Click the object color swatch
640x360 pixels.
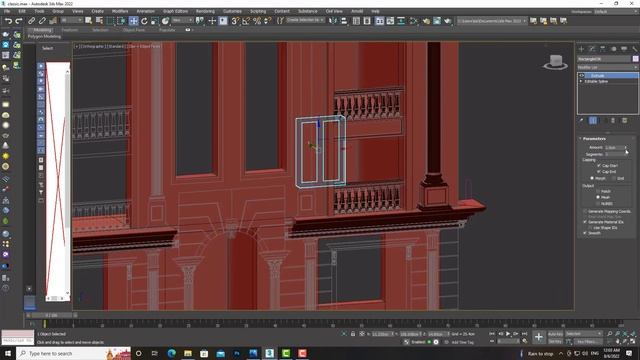coord(636,59)
